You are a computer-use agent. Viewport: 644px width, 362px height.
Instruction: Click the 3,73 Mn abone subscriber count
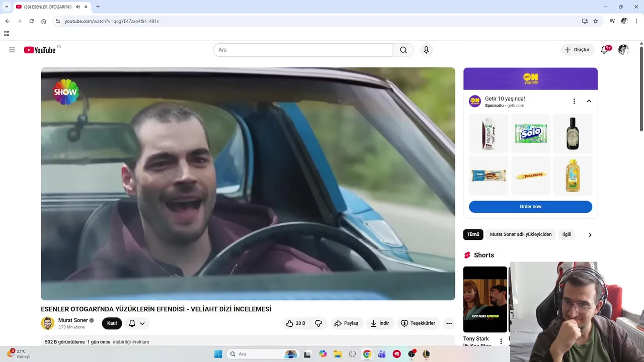[71, 327]
